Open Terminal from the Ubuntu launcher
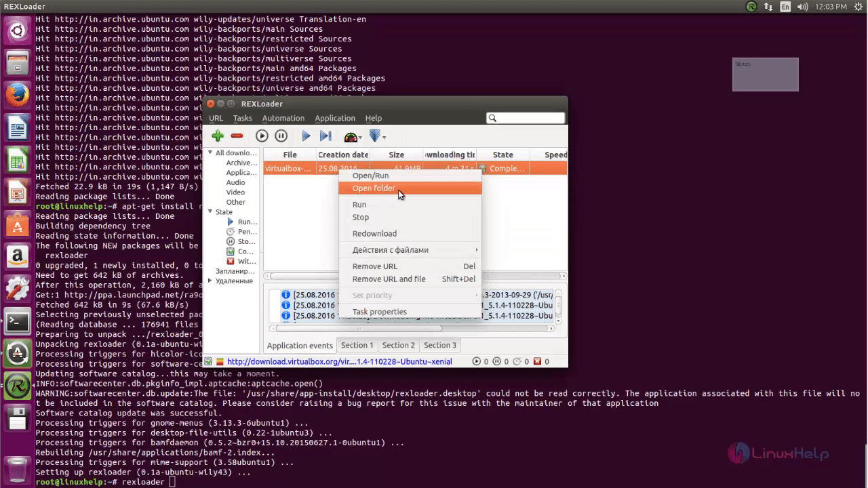 pyautogui.click(x=18, y=321)
